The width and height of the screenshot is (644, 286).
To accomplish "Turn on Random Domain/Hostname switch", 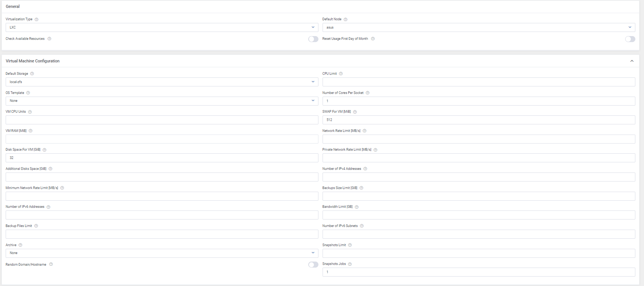I will coord(313,265).
